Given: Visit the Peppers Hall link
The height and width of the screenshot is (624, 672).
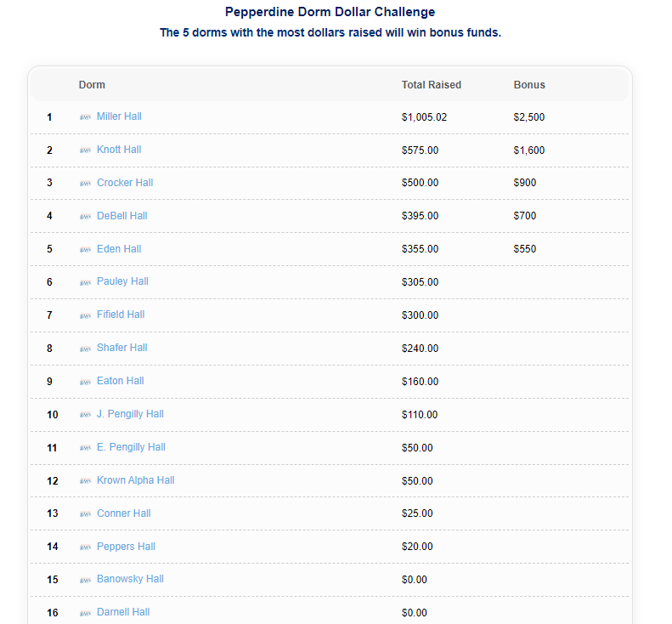Looking at the screenshot, I should [126, 547].
